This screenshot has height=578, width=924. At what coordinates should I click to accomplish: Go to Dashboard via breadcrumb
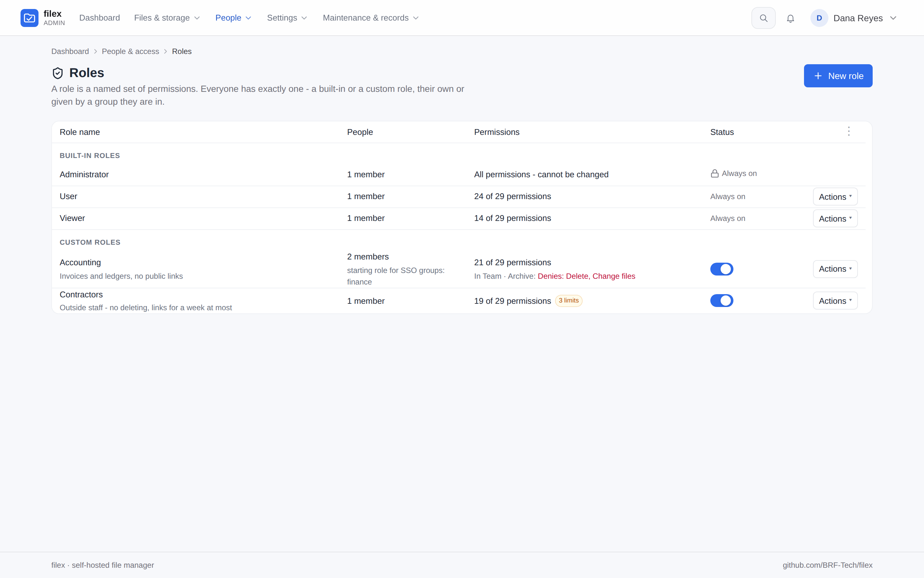70,51
